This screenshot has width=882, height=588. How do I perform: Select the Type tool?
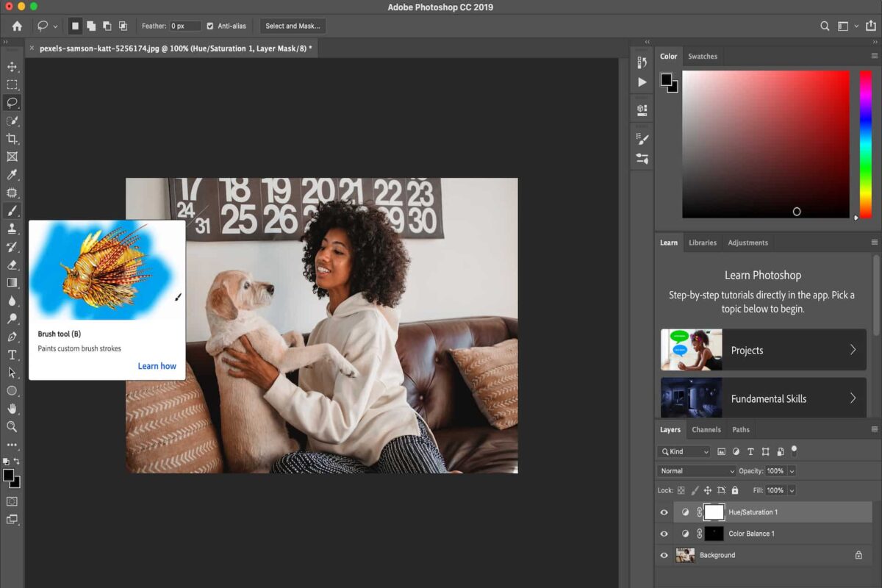(12, 354)
